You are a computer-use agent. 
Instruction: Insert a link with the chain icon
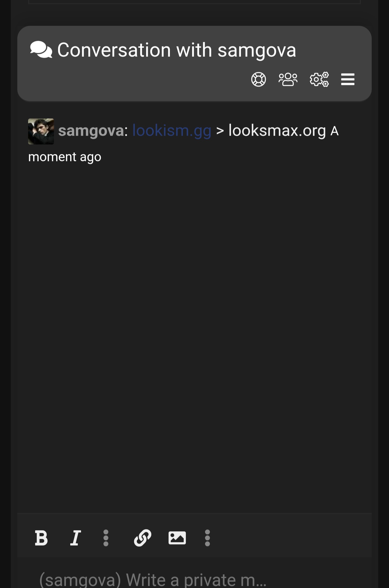pos(143,538)
